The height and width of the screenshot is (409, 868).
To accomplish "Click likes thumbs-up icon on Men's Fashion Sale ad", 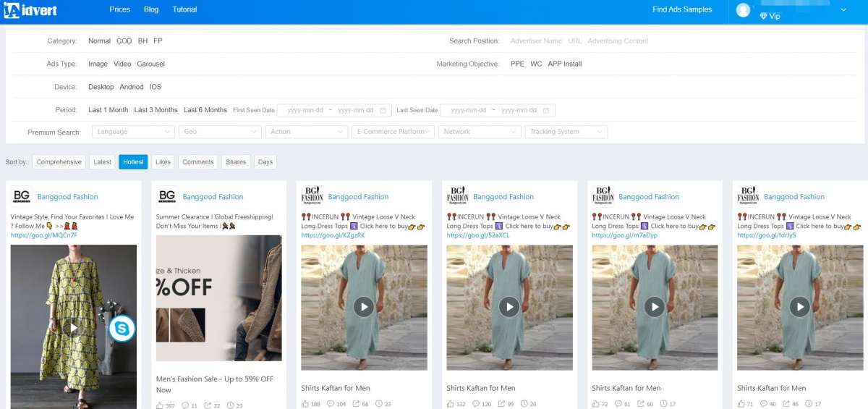I will pyautogui.click(x=160, y=405).
